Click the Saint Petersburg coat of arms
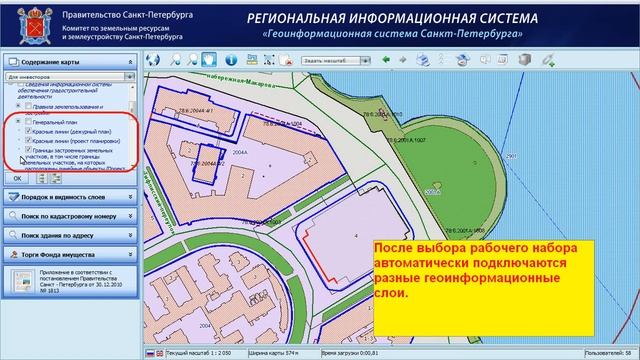Image resolution: width=640 pixels, height=360 pixels. coord(35,25)
